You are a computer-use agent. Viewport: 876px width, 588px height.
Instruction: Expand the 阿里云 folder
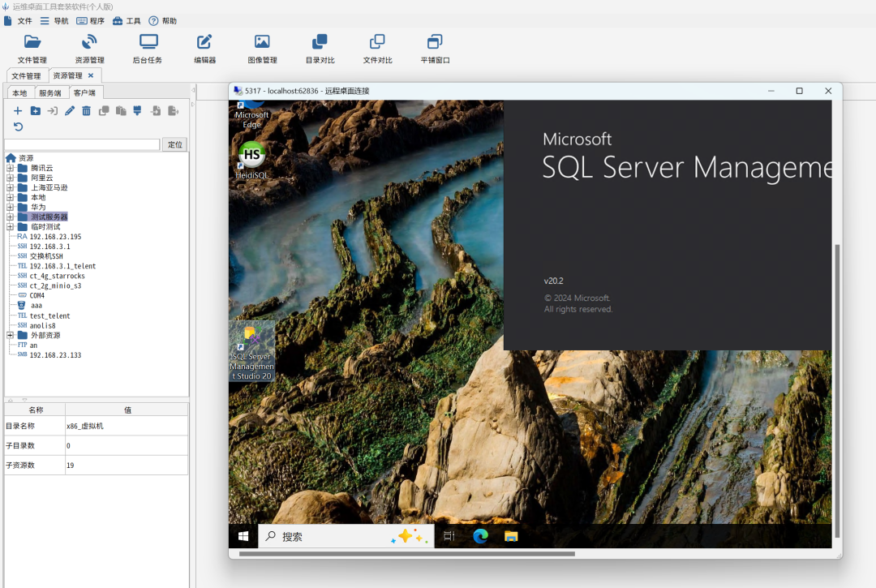(10, 178)
